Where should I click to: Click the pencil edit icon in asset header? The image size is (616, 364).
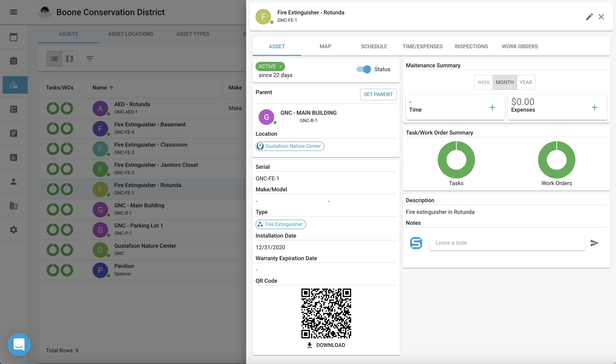(x=589, y=17)
